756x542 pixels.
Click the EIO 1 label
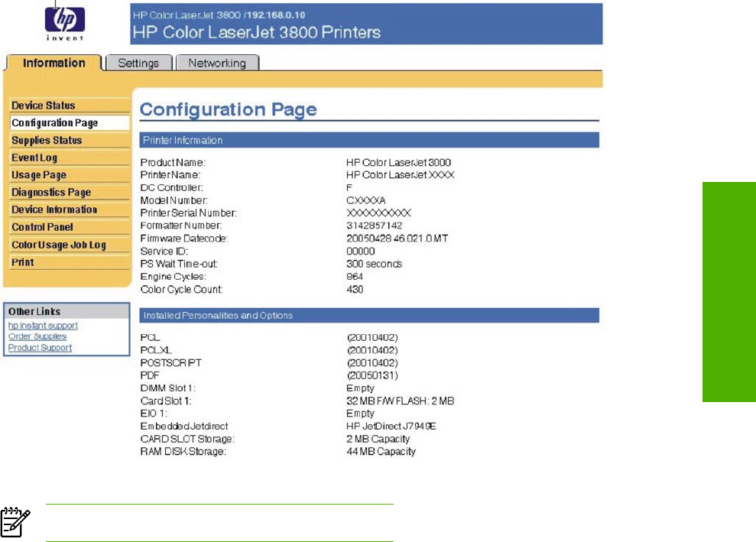tap(154, 414)
